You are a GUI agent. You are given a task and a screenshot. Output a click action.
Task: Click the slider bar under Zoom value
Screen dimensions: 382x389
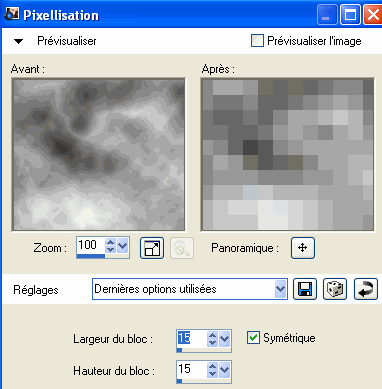(x=103, y=256)
